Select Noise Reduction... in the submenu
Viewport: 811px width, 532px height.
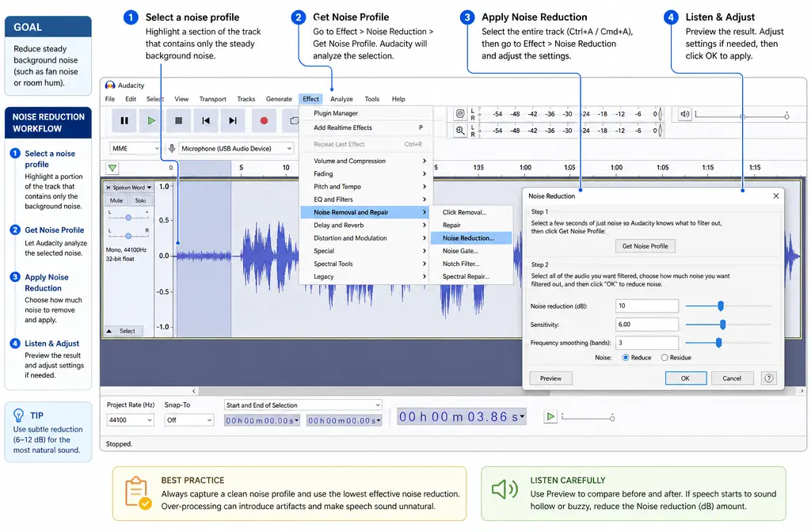pos(472,237)
